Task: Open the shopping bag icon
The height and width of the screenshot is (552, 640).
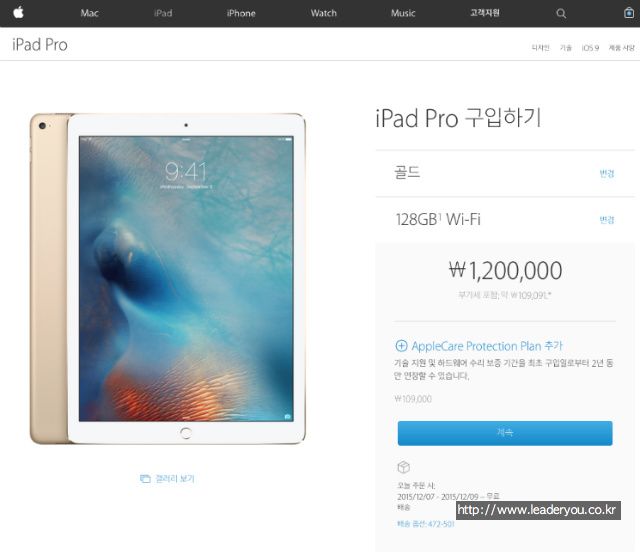Action: [629, 13]
